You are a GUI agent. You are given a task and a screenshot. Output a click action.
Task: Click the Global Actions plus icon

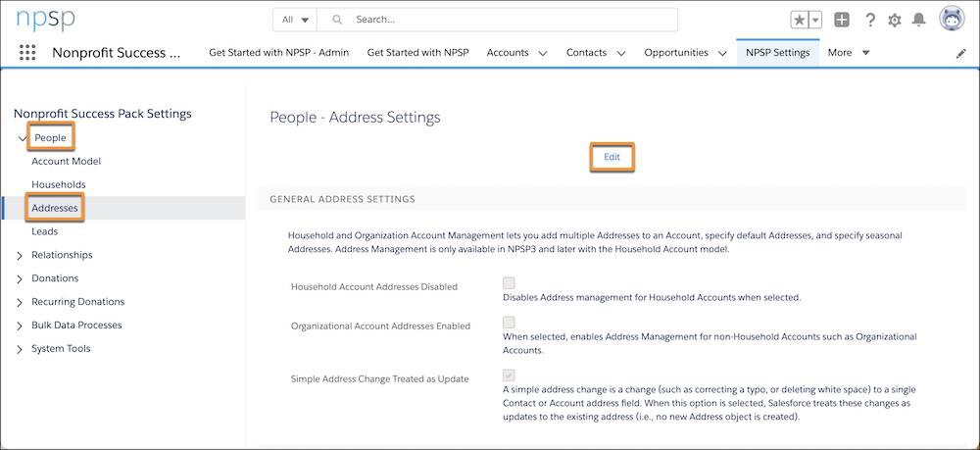point(842,20)
